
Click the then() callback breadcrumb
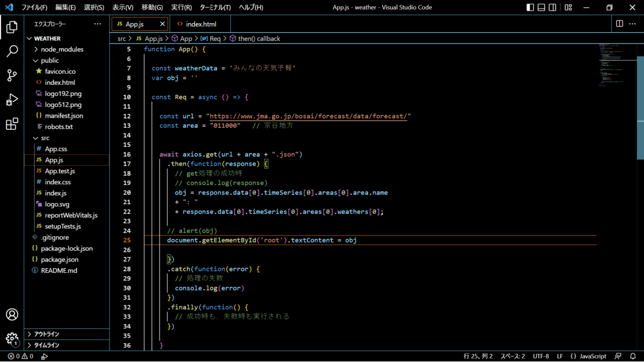pos(255,39)
